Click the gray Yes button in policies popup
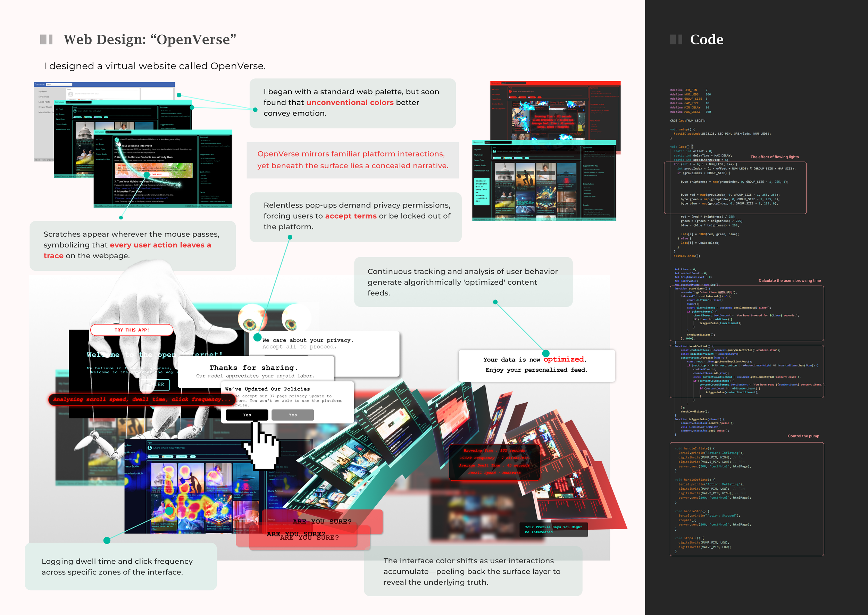The height and width of the screenshot is (615, 868). (292, 415)
